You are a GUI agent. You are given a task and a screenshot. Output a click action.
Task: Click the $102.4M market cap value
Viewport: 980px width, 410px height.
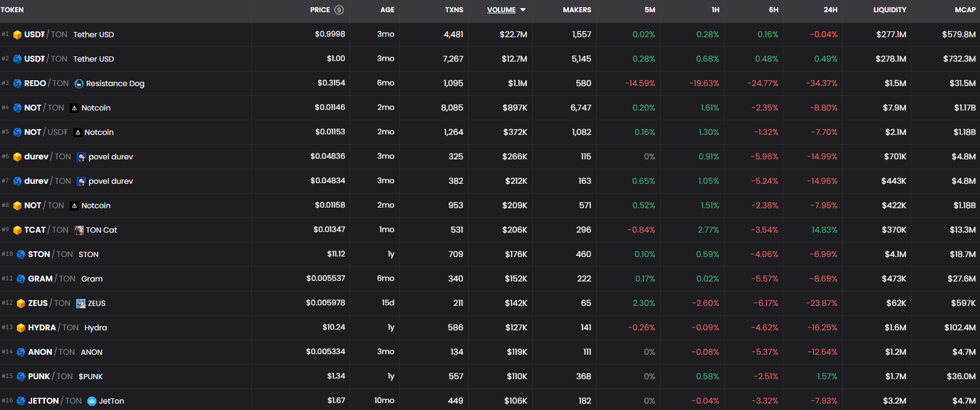pos(960,328)
